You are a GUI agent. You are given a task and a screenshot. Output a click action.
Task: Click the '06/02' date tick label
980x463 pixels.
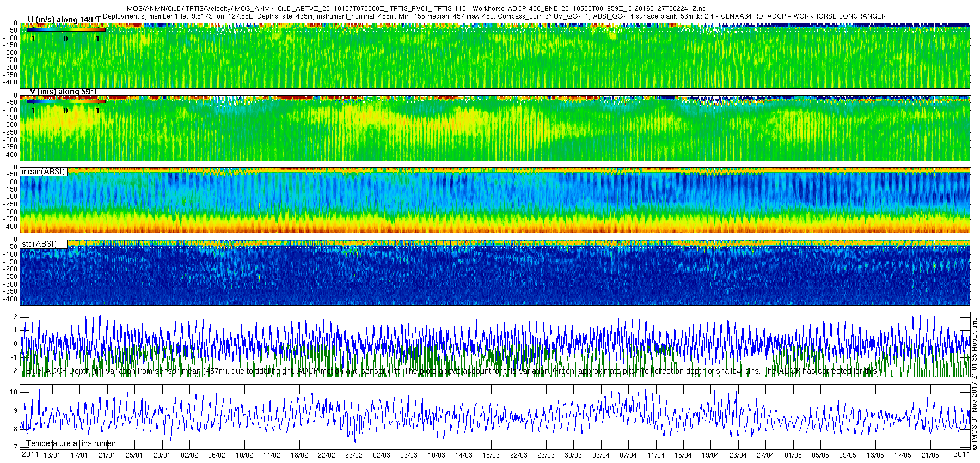(x=217, y=455)
